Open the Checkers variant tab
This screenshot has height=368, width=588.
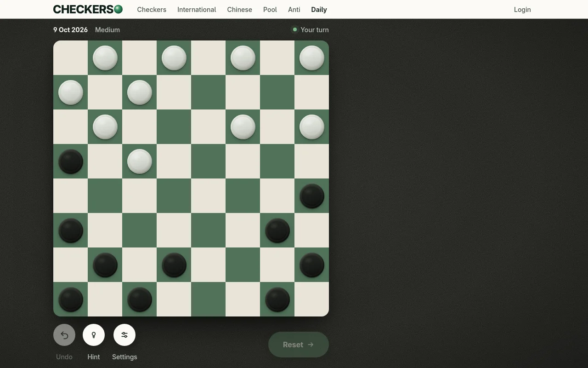pyautogui.click(x=152, y=9)
